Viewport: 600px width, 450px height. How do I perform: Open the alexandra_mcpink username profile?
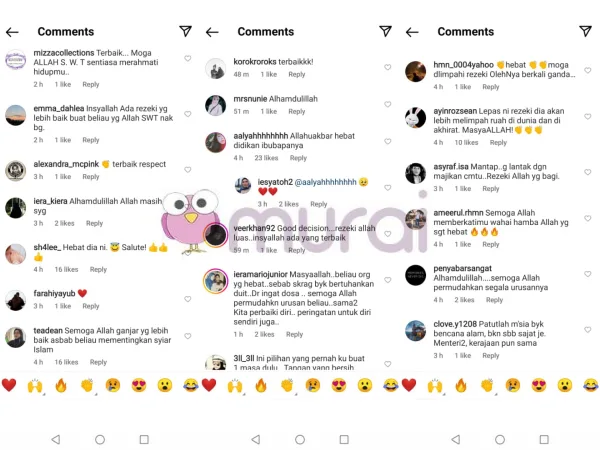pyautogui.click(x=66, y=164)
